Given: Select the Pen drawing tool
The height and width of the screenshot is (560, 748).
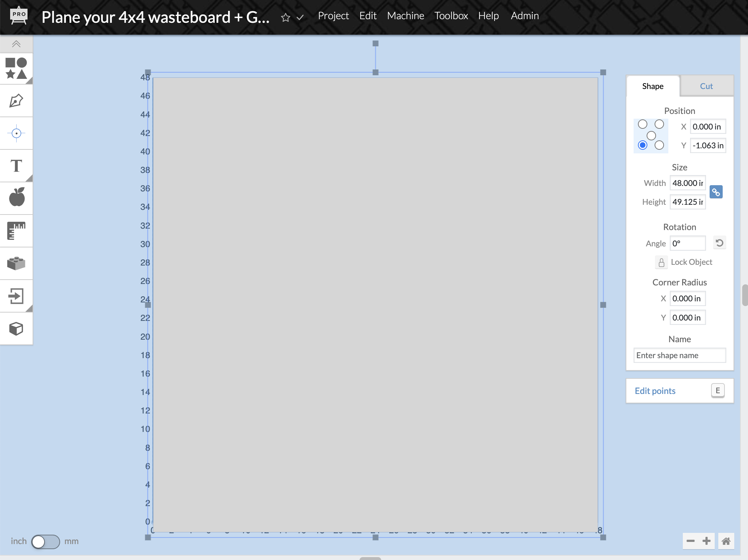Looking at the screenshot, I should pos(16,101).
